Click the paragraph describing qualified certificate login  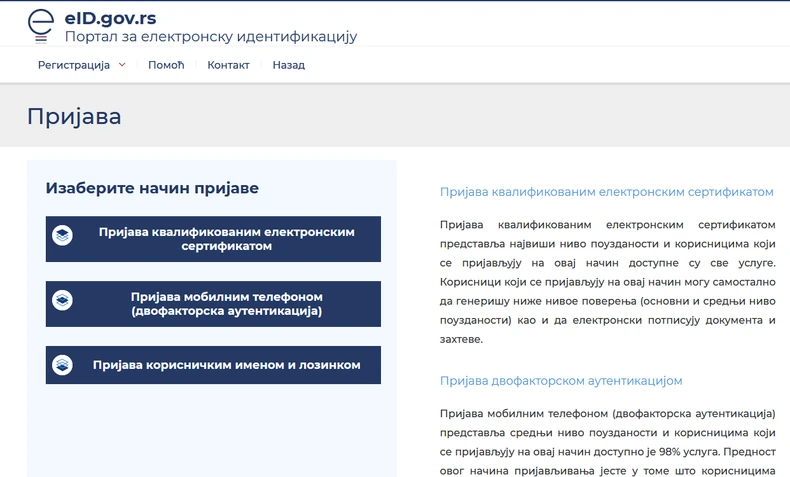click(x=607, y=281)
